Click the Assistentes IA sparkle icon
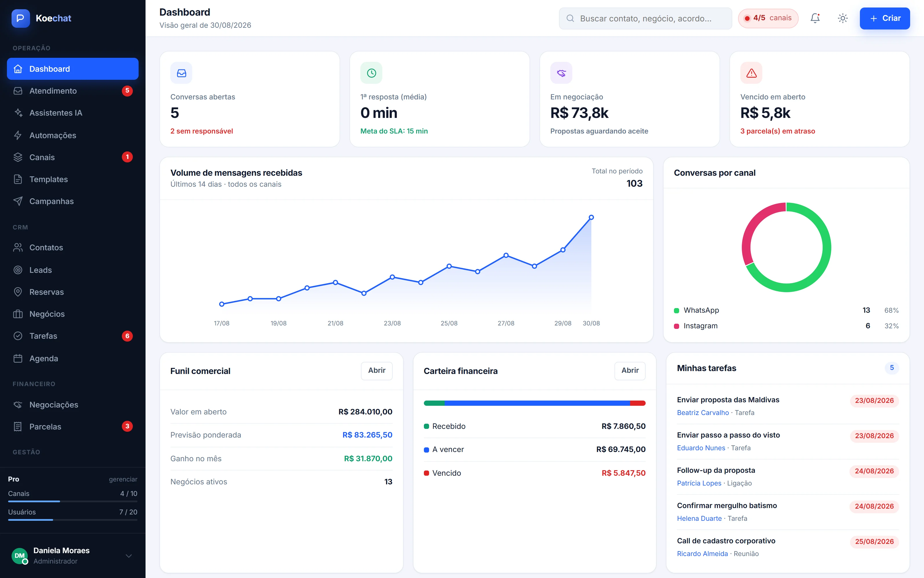924x578 pixels. tap(18, 113)
